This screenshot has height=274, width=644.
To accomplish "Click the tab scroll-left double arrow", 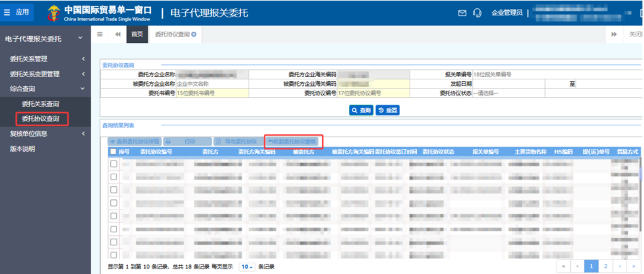I will (x=118, y=35).
